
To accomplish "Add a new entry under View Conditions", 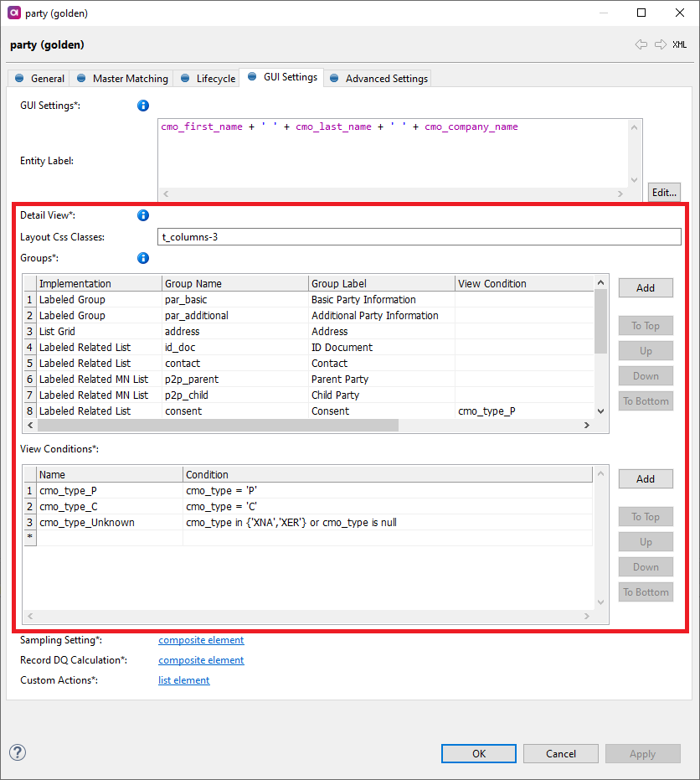I will 645,478.
